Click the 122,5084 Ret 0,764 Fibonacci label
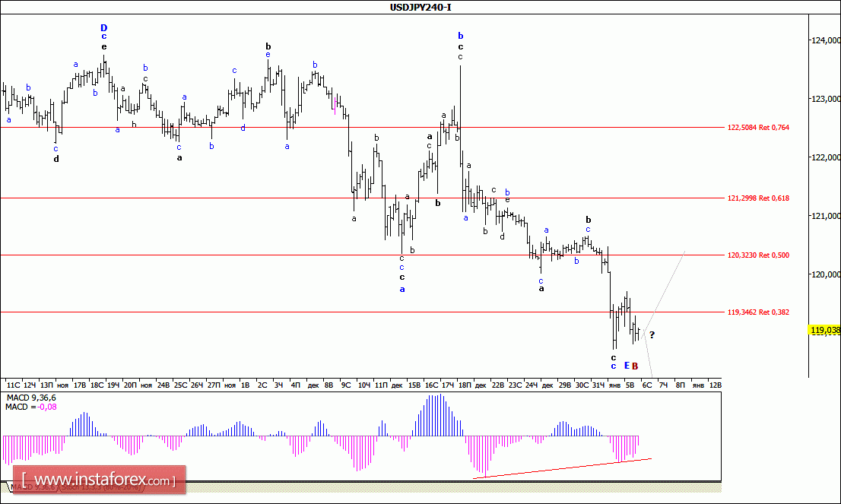 coord(758,128)
